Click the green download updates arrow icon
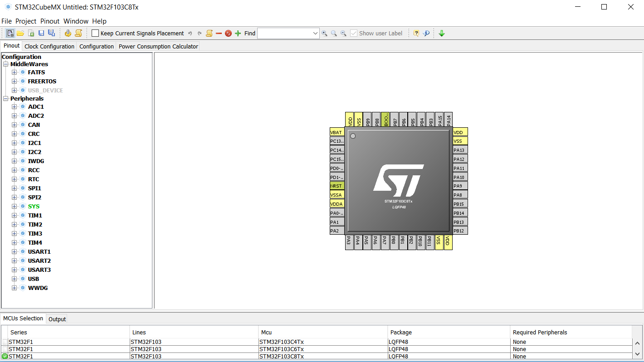Viewport: 644px width, 362px height. [x=441, y=33]
